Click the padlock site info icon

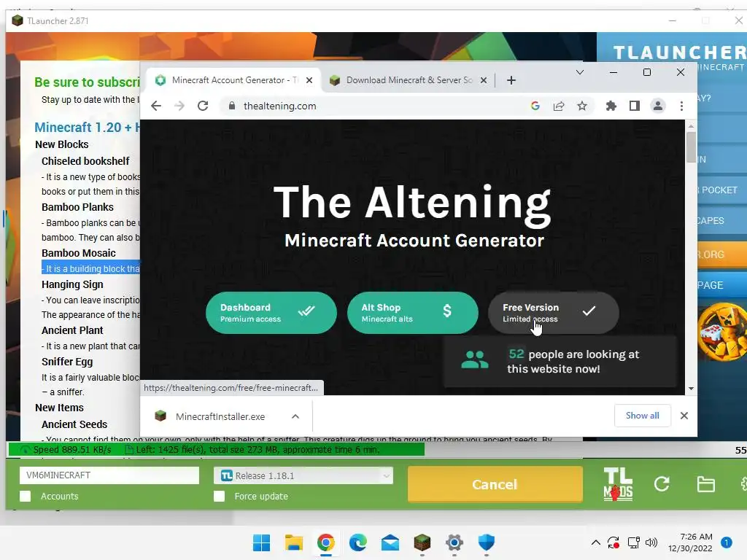(x=232, y=106)
